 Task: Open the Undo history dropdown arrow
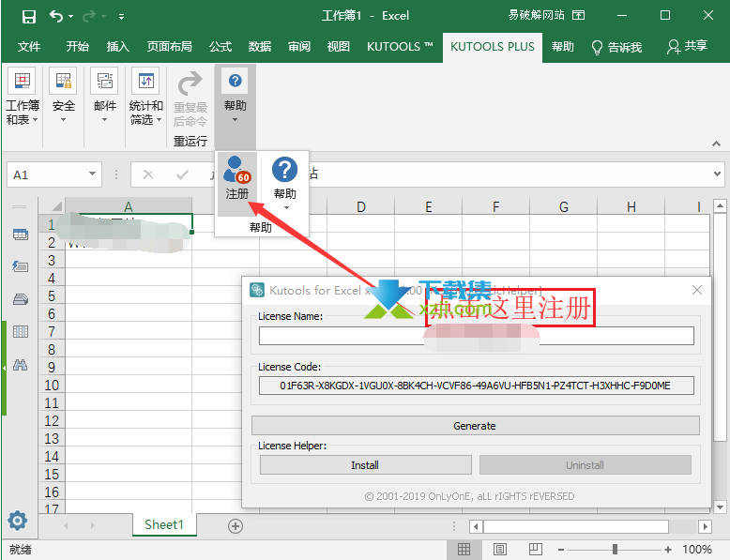(70, 17)
